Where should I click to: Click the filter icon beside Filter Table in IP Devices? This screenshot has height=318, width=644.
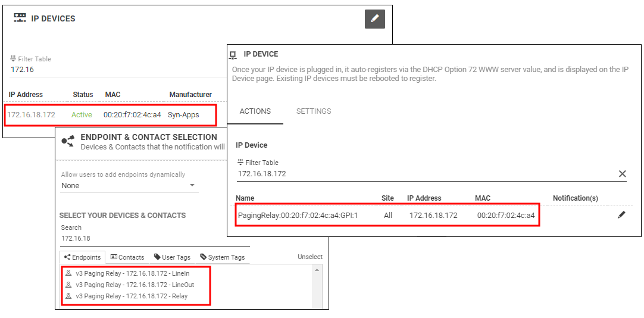pyautogui.click(x=13, y=59)
